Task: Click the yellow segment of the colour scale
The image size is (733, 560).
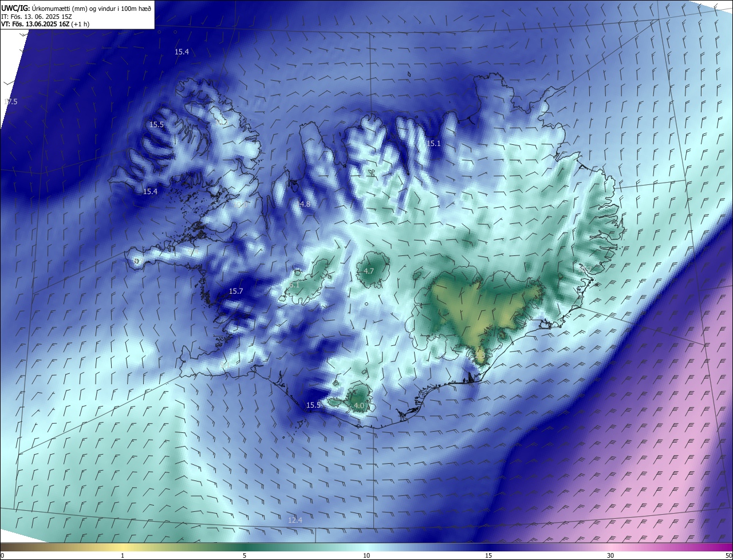Action: [x=123, y=547]
